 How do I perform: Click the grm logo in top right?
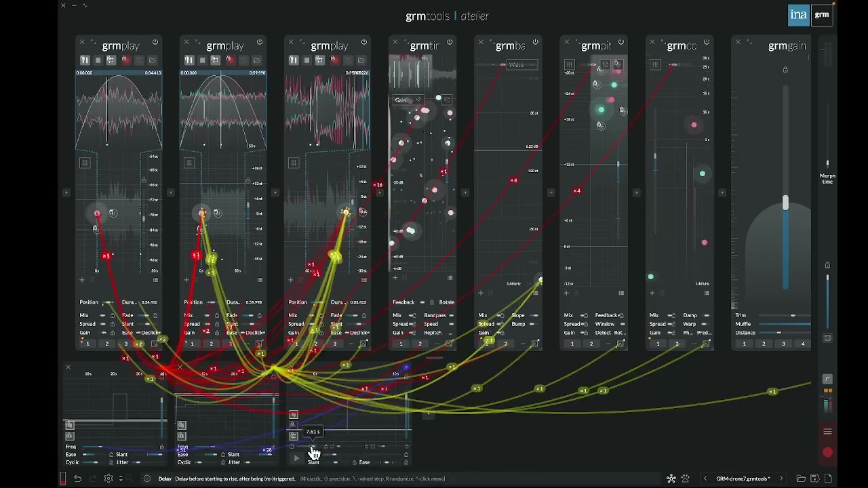pyautogui.click(x=822, y=15)
